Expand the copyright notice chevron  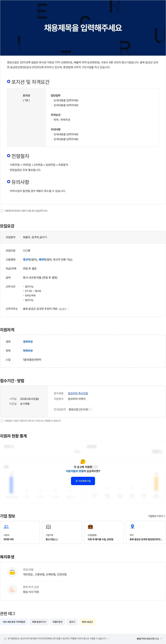point(108,638)
